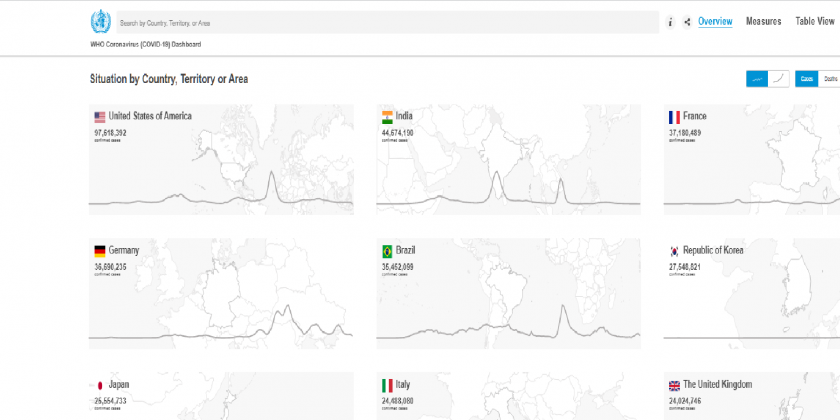Click the India flag icon

click(x=387, y=117)
